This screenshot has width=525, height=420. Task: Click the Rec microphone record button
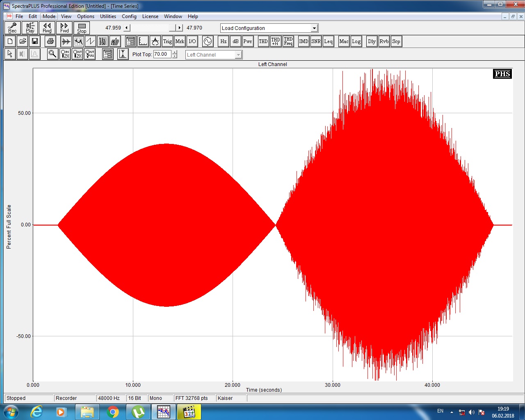pyautogui.click(x=13, y=28)
